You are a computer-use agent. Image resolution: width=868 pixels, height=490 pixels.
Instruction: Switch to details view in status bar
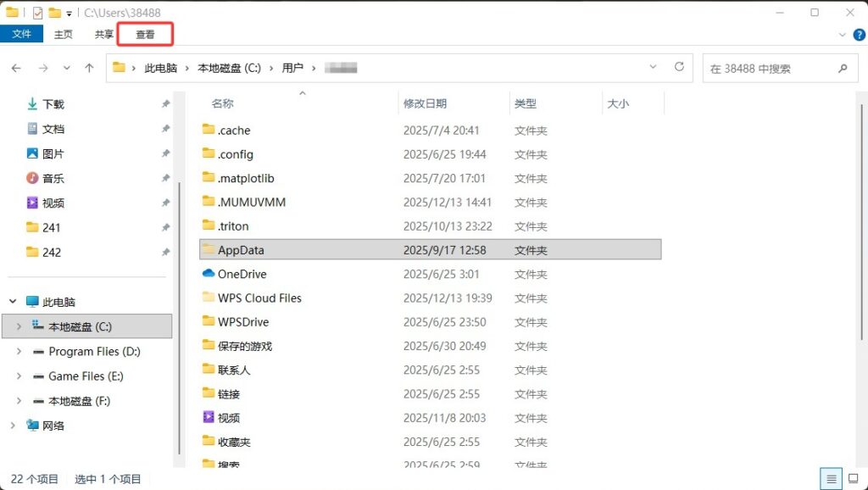point(831,479)
